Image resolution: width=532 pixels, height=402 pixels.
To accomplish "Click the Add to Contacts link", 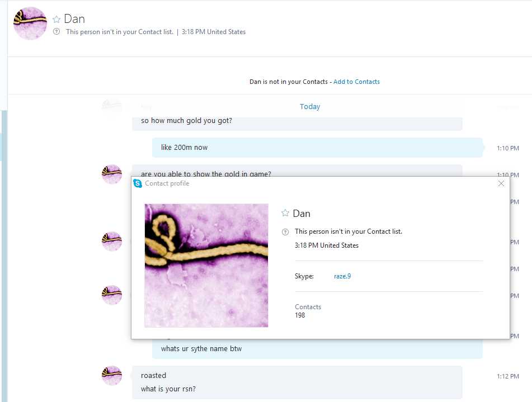I will 356,82.
